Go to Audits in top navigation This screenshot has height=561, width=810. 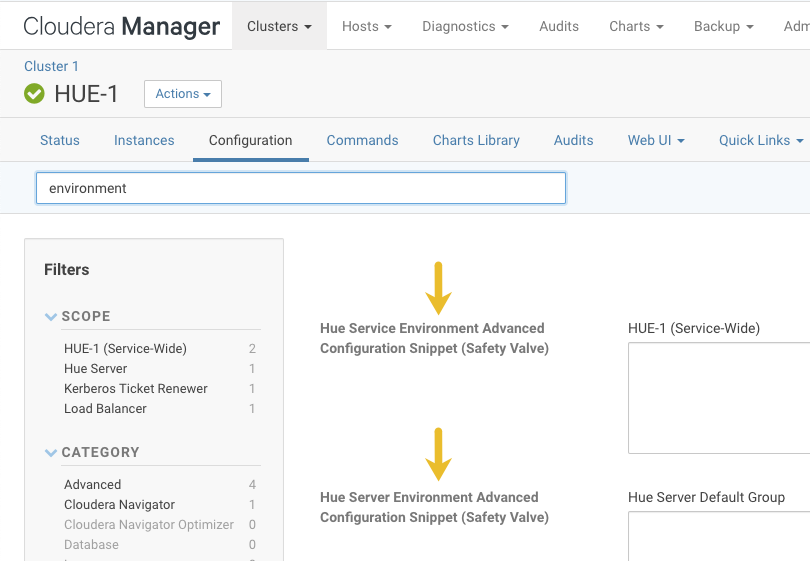click(x=559, y=26)
